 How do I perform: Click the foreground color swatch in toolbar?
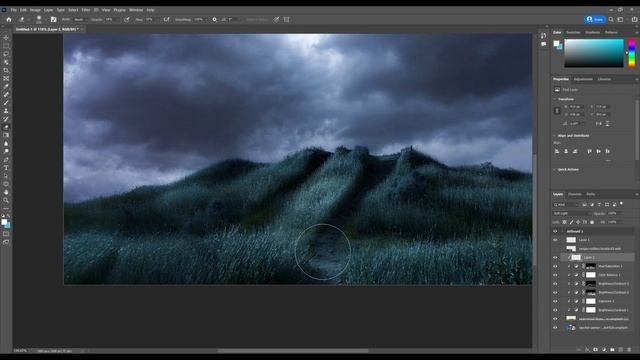[4, 222]
